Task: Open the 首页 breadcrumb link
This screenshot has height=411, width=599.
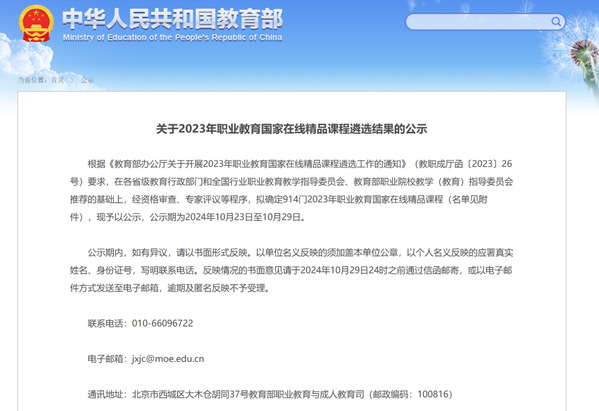Action: pos(58,80)
